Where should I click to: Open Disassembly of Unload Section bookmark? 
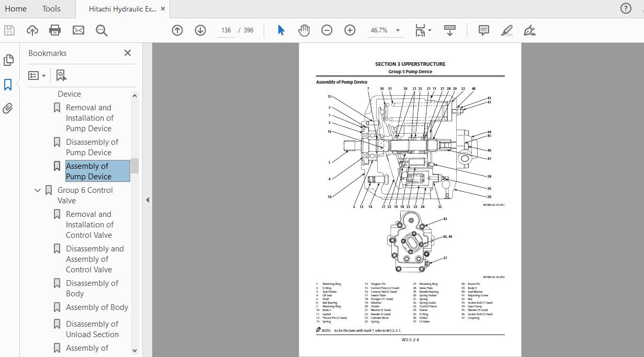[x=92, y=329]
